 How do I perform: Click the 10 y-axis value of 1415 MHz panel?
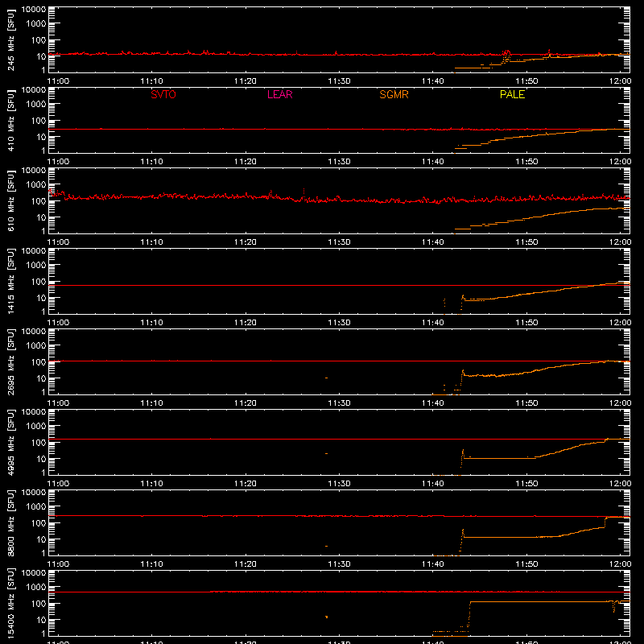click(x=41, y=298)
